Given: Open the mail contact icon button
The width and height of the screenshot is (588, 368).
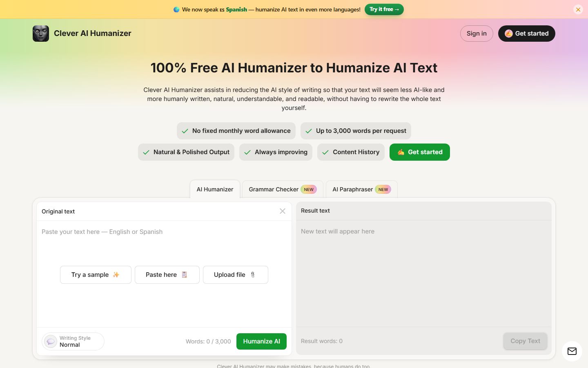Looking at the screenshot, I should [572, 351].
